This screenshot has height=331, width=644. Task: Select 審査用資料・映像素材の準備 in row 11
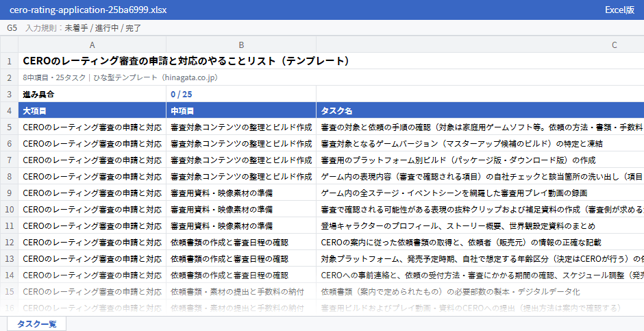tap(241, 225)
